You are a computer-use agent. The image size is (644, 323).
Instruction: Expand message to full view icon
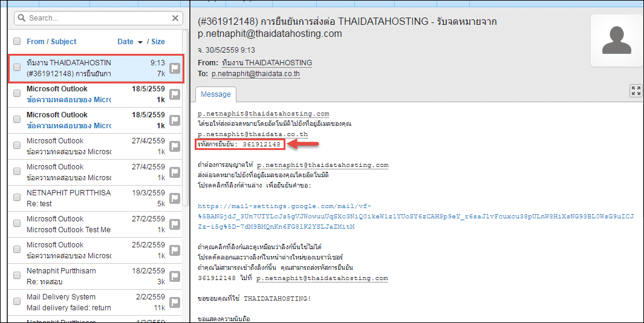636,91
